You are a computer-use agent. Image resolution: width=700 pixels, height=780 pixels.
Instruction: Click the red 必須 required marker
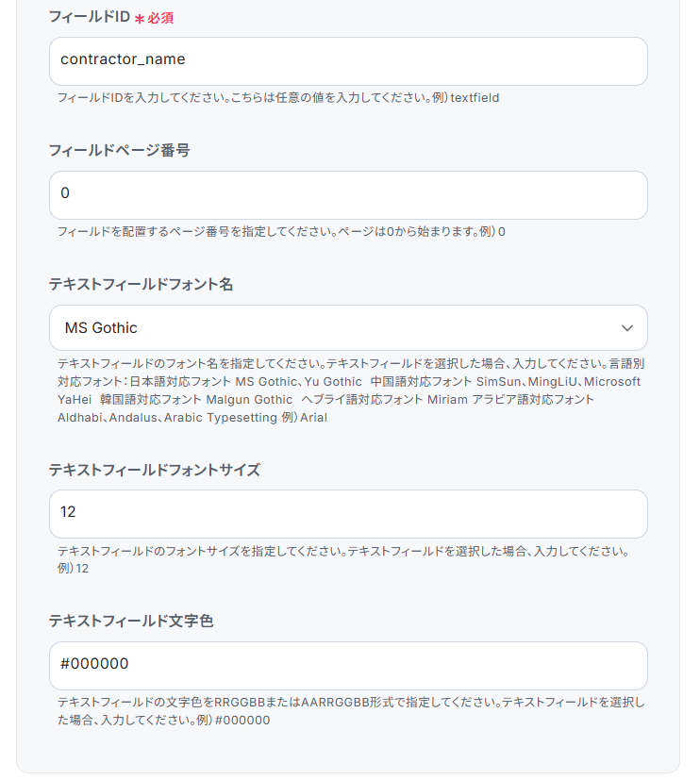[x=160, y=18]
